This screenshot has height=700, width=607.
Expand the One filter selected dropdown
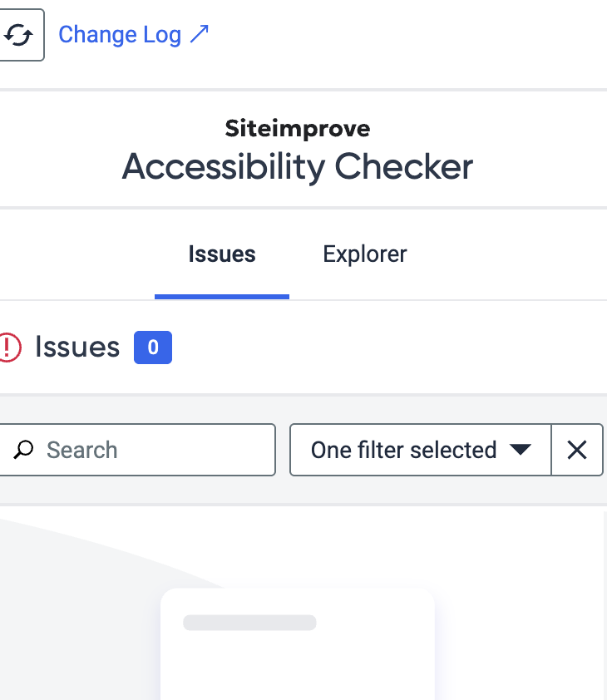click(x=421, y=450)
